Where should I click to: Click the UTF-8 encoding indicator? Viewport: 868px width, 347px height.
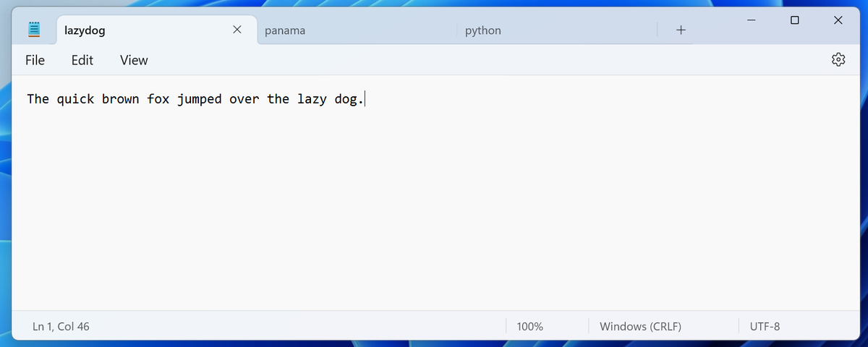[x=765, y=327]
